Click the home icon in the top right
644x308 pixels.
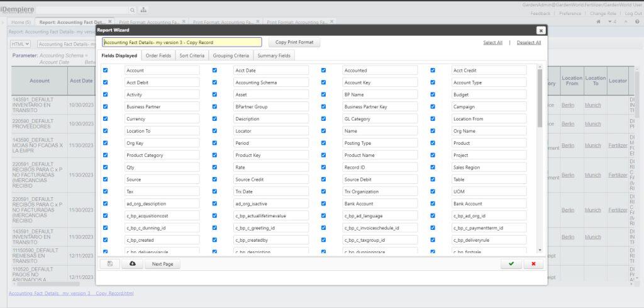[598, 21]
